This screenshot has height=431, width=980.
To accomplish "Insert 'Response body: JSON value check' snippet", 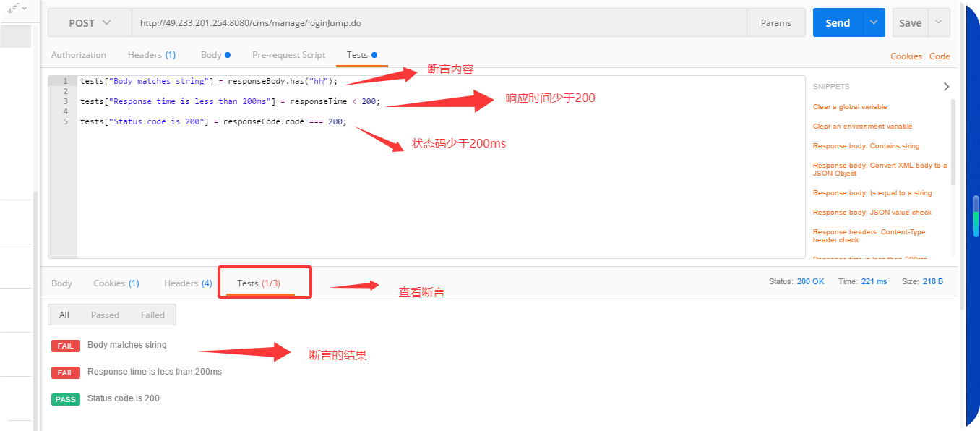I will tap(872, 213).
